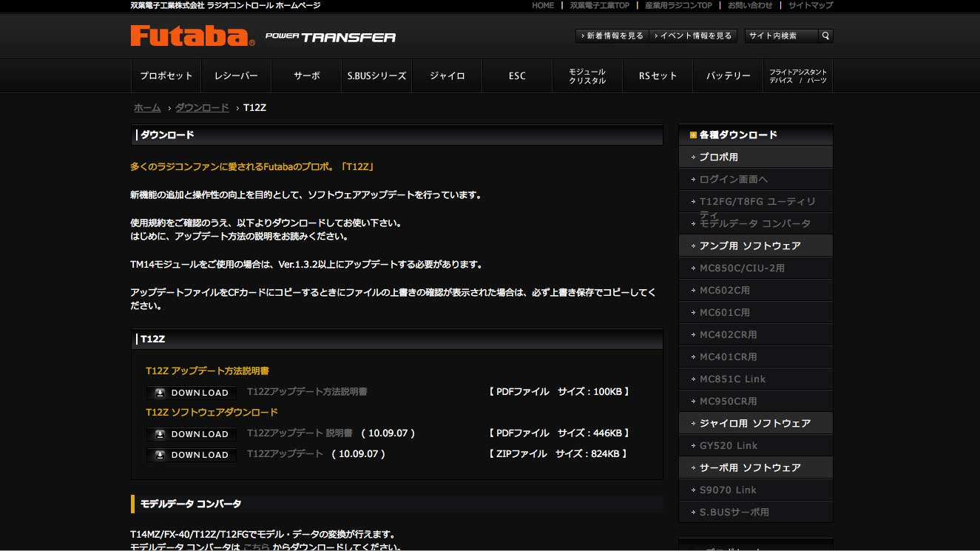The height and width of the screenshot is (551, 980).
Task: Open モデルデータ コンバータ sidebar link
Action: coord(755,223)
